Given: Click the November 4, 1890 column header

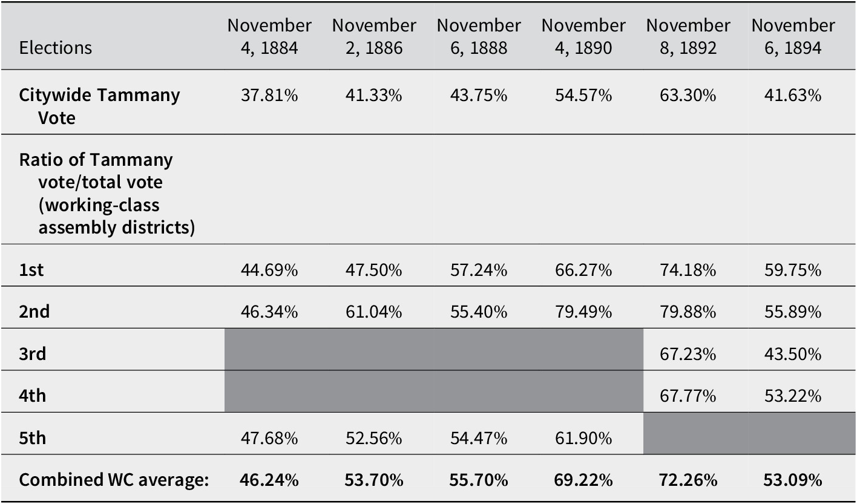Looking at the screenshot, I should point(583,36).
